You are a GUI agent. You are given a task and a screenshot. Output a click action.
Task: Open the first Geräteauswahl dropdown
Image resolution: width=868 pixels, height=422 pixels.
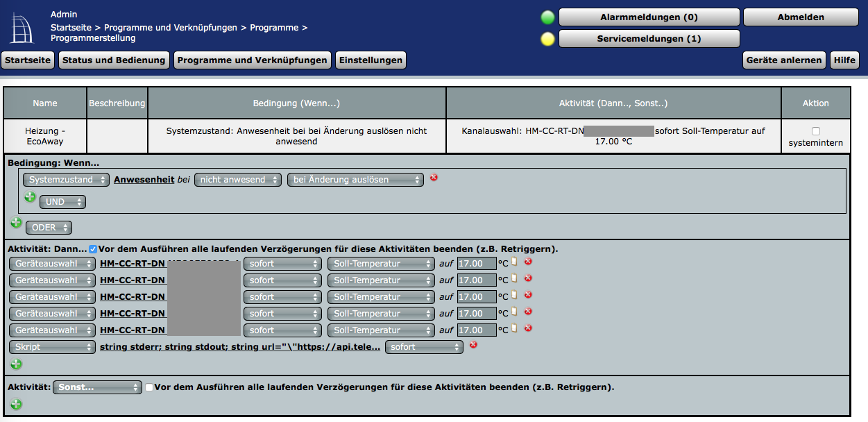52,264
